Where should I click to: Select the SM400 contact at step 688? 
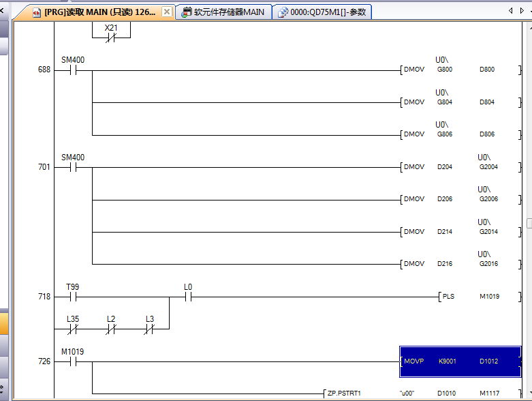click(x=73, y=70)
